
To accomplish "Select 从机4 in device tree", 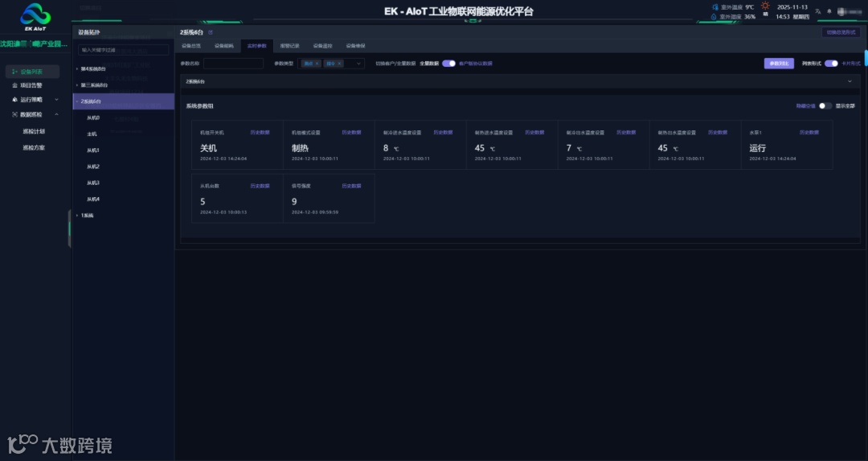I will (x=93, y=200).
